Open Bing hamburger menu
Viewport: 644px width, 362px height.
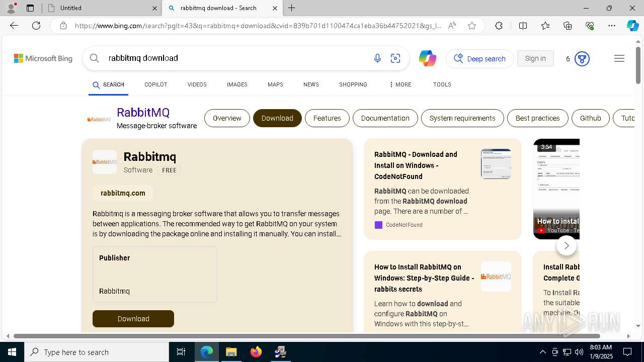pos(619,58)
